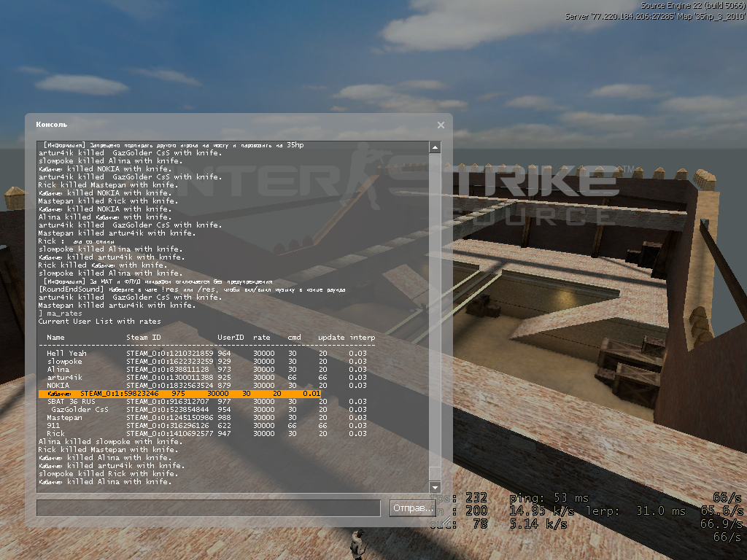Click the console scrollbar up arrow
This screenshot has width=747, height=560.
(435, 147)
